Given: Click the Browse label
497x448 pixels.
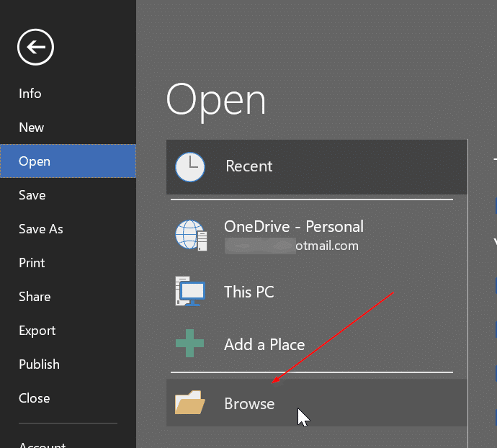Looking at the screenshot, I should click(x=249, y=403).
